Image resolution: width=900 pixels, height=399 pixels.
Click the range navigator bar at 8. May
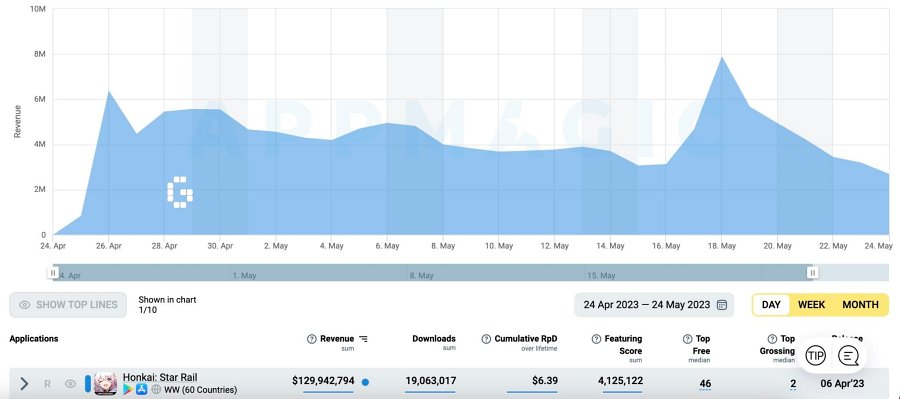tap(422, 276)
